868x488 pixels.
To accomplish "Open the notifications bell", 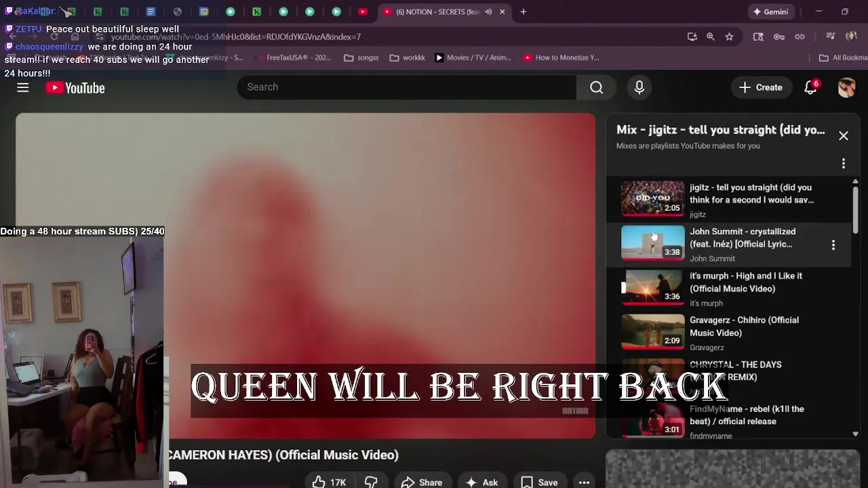I will coord(811,87).
